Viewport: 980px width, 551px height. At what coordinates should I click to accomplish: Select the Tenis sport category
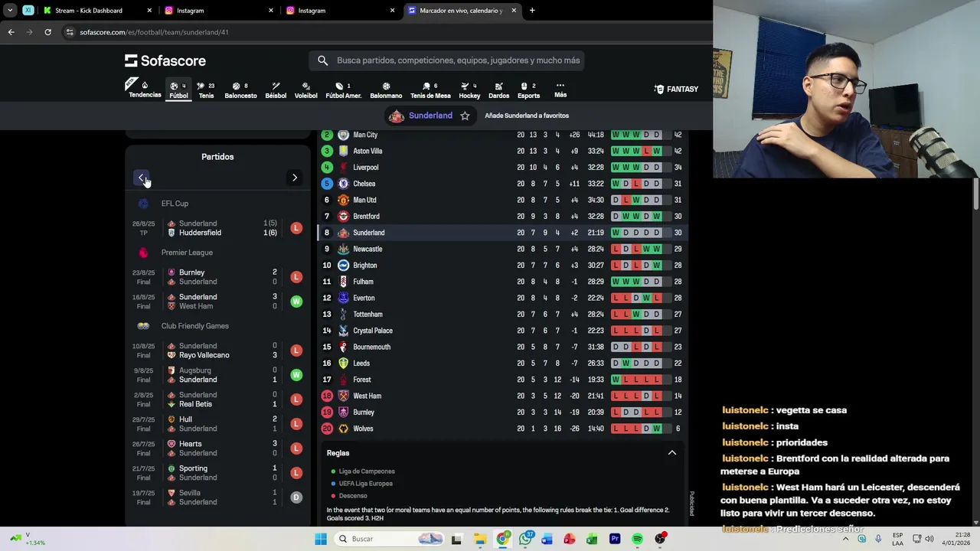point(206,90)
